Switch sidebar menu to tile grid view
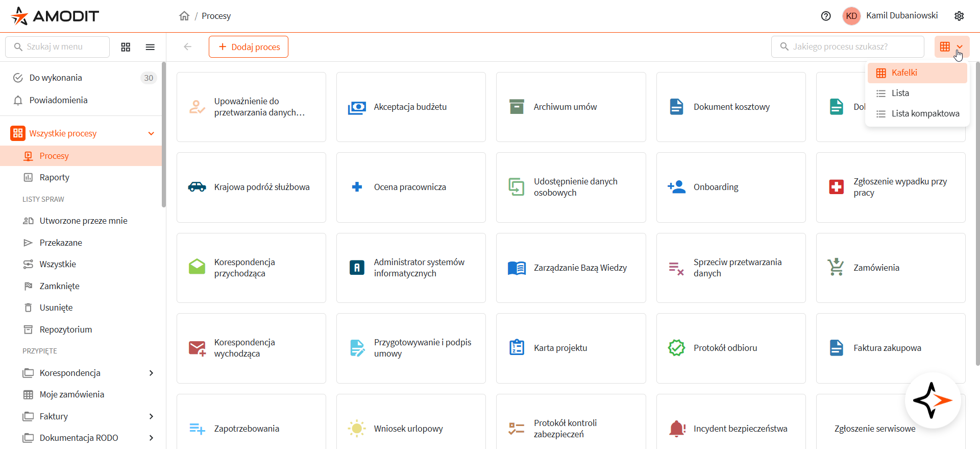This screenshot has height=449, width=980. coord(126,47)
